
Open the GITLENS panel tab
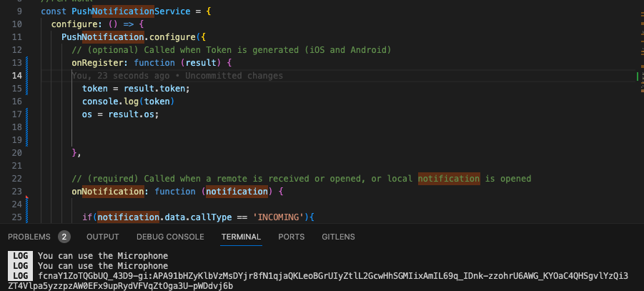coord(338,237)
